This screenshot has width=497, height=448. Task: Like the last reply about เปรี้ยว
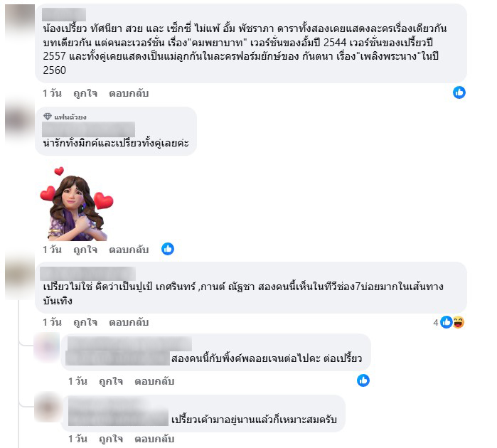click(x=111, y=439)
